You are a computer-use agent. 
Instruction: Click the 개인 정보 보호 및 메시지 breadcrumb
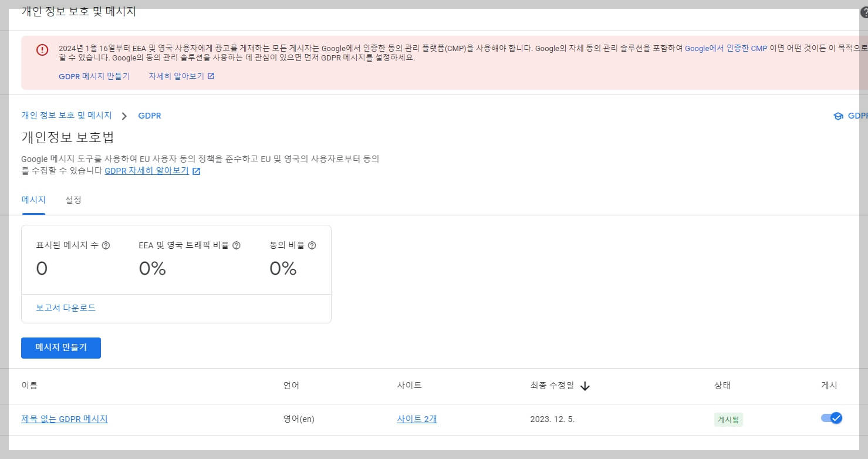point(67,116)
